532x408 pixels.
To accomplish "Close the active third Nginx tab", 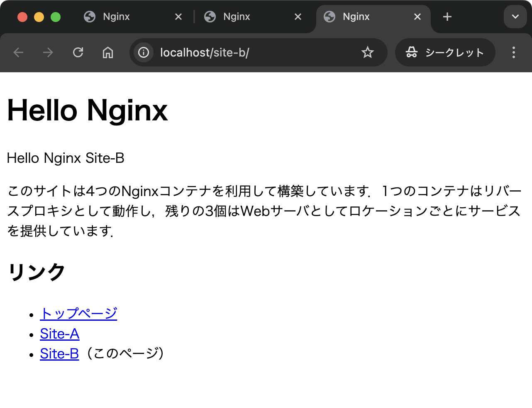I will [417, 17].
